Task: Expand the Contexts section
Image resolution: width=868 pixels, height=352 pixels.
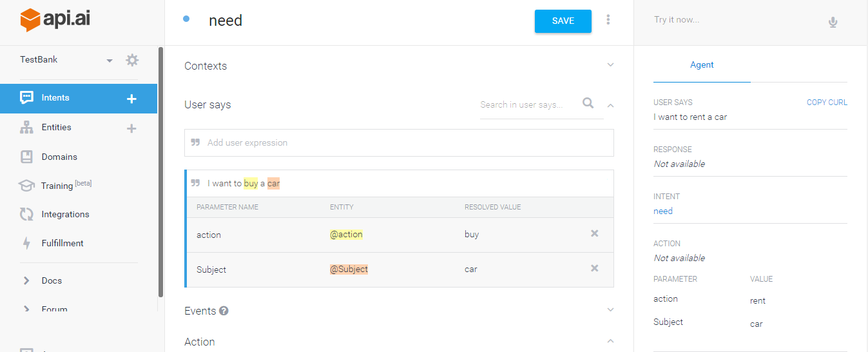Action: coord(610,65)
